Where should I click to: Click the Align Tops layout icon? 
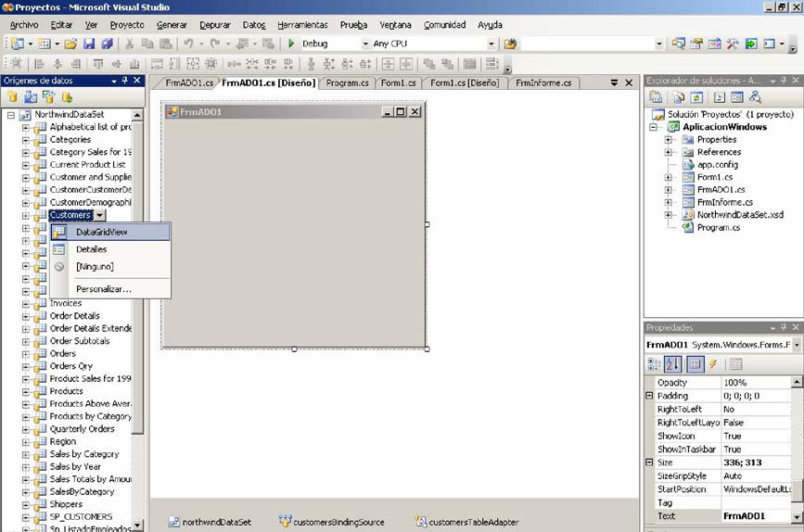pyautogui.click(x=98, y=64)
